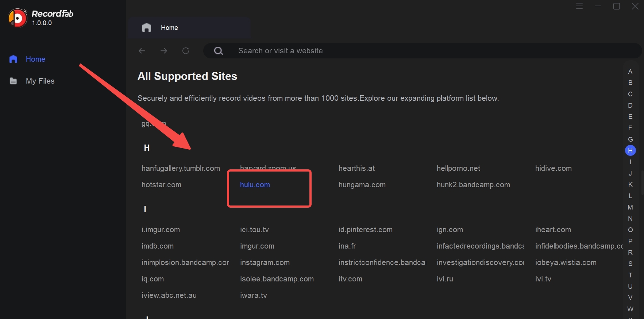Image resolution: width=644 pixels, height=319 pixels.
Task: Jump to letter G in the index
Action: coord(630,139)
